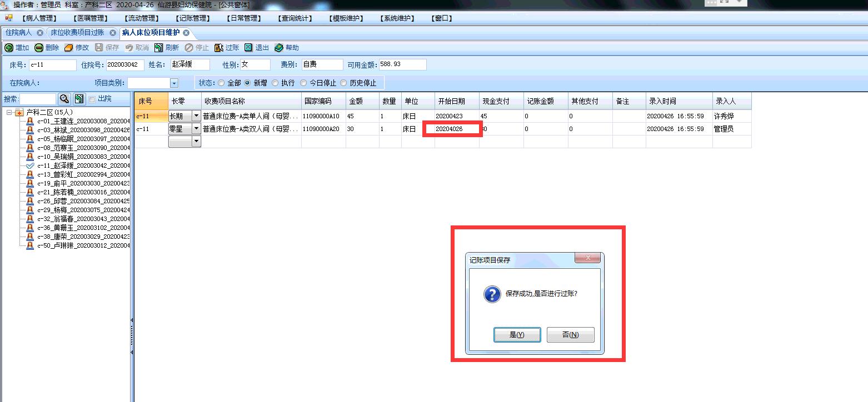Open the 系统维护 menu
Viewport: 868px width, 402px height.
397,18
